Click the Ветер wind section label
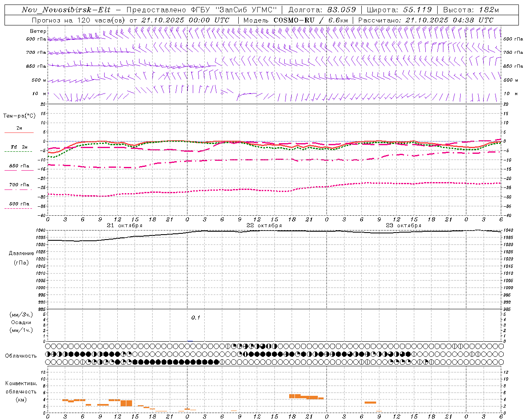This screenshot has width=525, height=420. coord(38,31)
